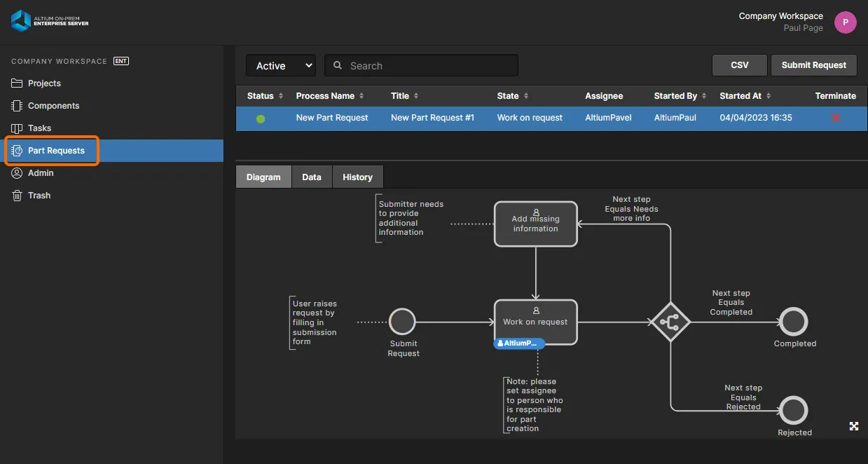
Task: Click the Completed end event circle
Action: tap(794, 322)
